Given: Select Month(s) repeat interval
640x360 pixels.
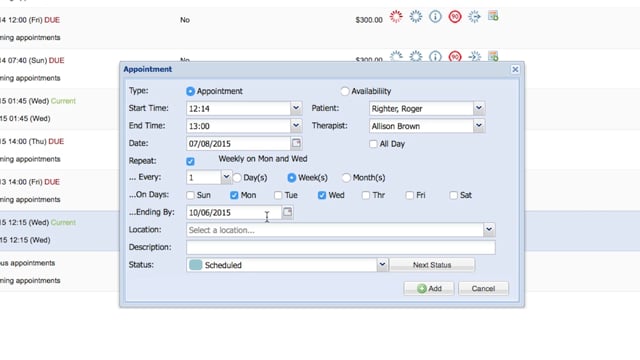Looking at the screenshot, I should pyautogui.click(x=346, y=178).
